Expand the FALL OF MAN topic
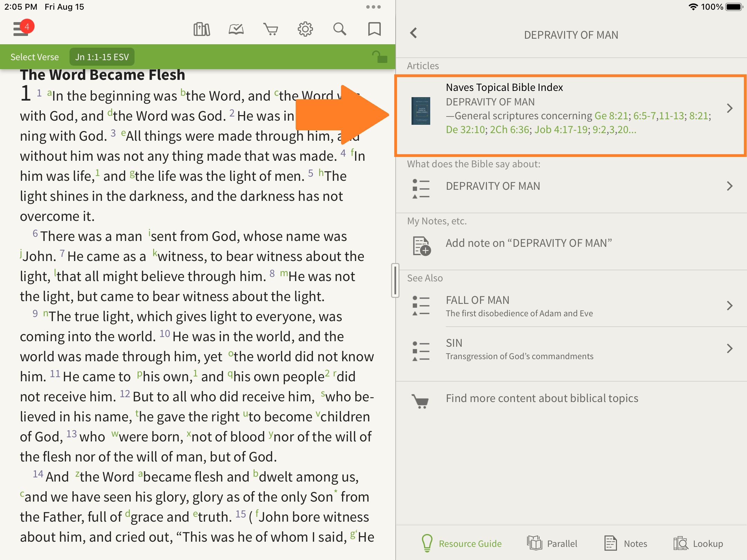 pyautogui.click(x=571, y=306)
